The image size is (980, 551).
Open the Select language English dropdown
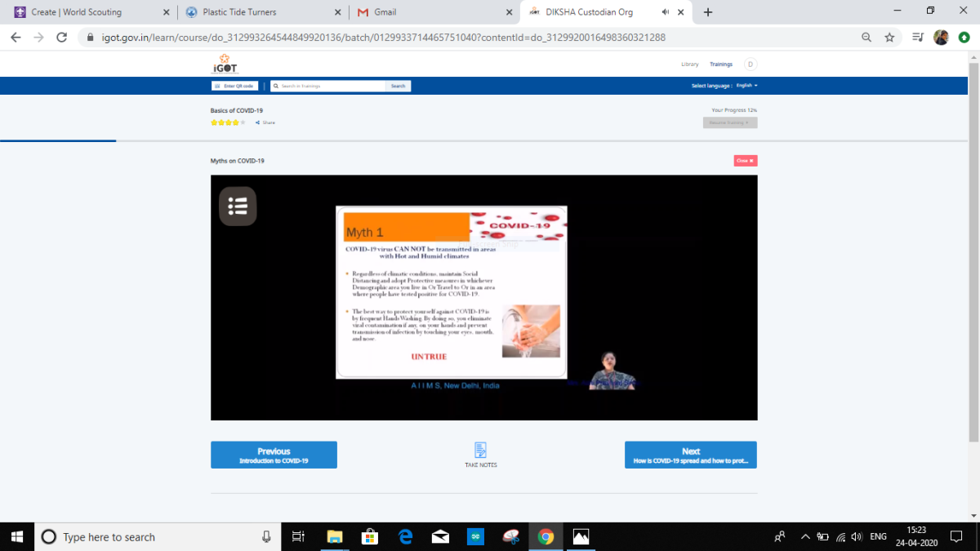[746, 86]
